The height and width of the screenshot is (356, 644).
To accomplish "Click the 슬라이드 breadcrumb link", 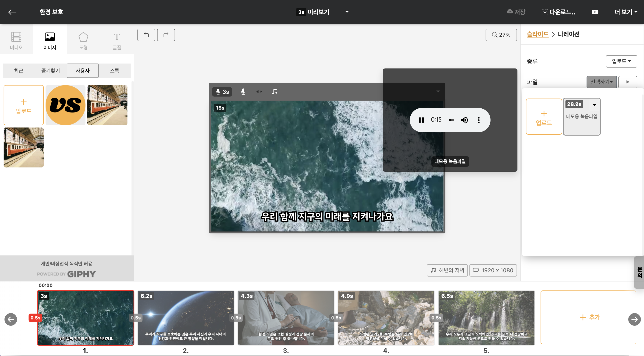I will point(537,34).
